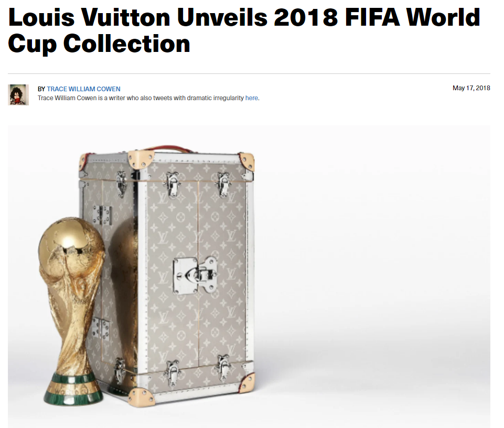Click the bottom-right clasp on trunk front
Image resolution: width=504 pixels, height=428 pixels.
point(223,367)
